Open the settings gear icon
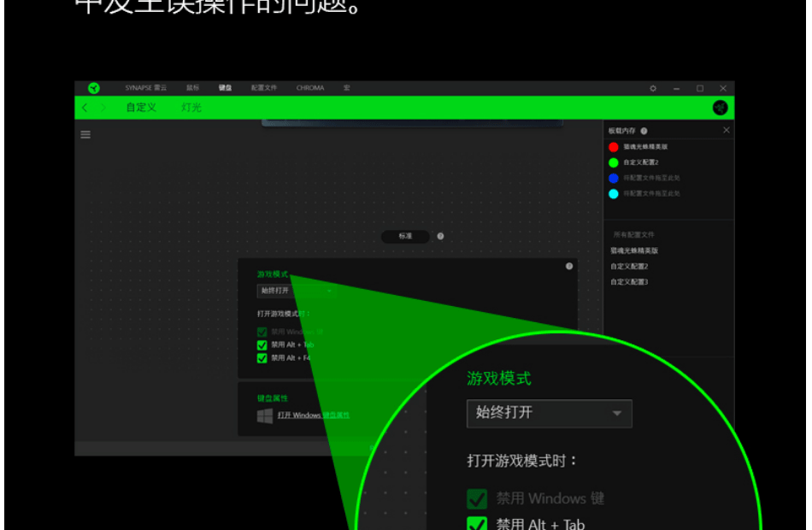 [x=653, y=88]
